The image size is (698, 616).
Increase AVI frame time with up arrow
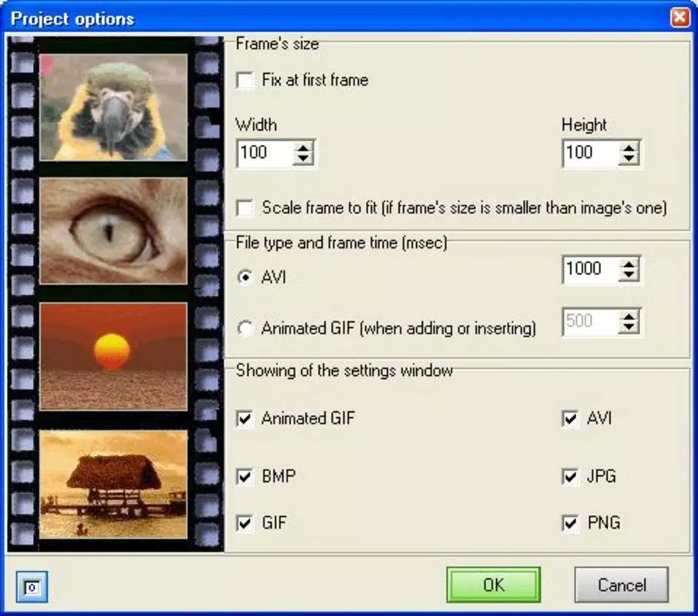[x=629, y=264]
